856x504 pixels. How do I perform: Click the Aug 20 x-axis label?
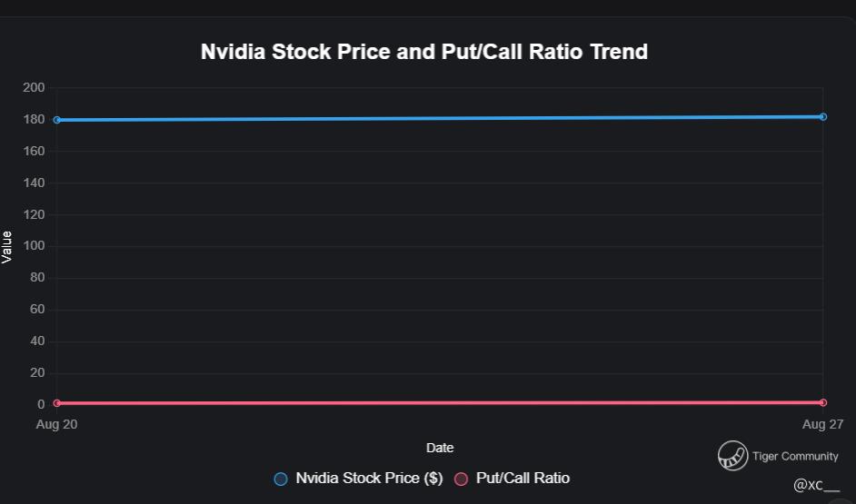point(57,424)
